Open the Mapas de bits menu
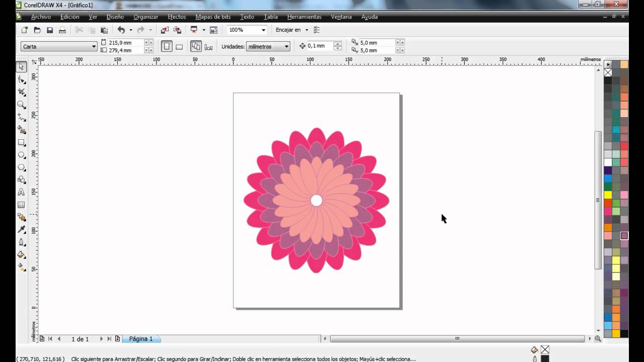Screen dimensions: 644x362 click(x=213, y=17)
